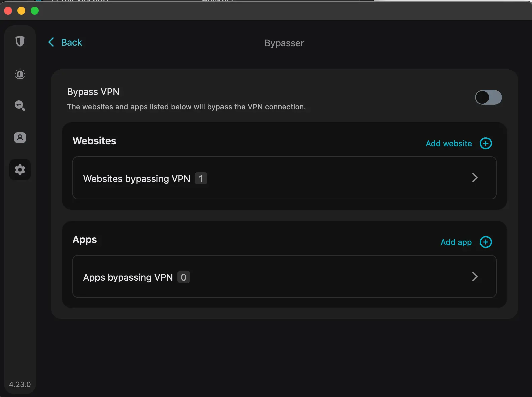
Task: Click the version number 4.23.0
Action: coord(20,384)
